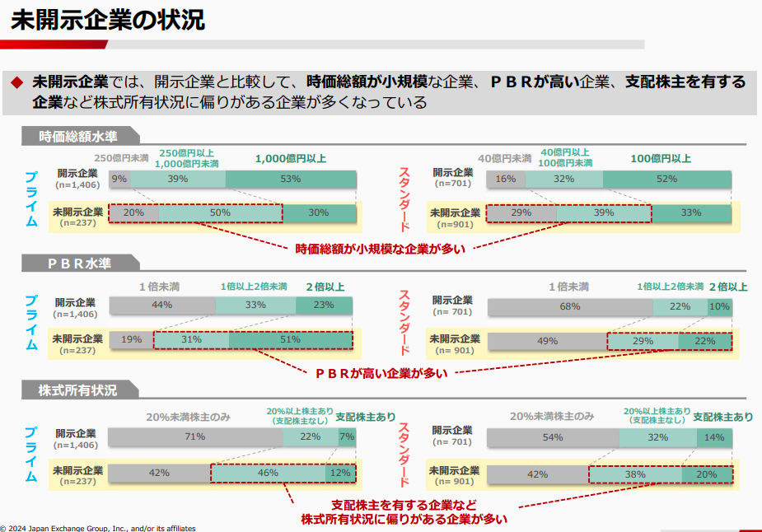The image size is (762, 532).
Task: Click the 1,000億円以上 legend label
Action: pyautogui.click(x=291, y=159)
